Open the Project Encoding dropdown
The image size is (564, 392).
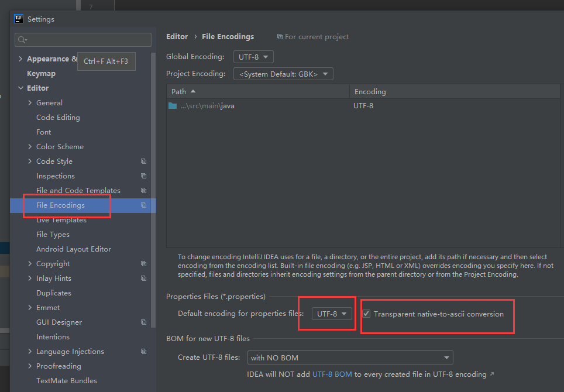click(x=283, y=74)
